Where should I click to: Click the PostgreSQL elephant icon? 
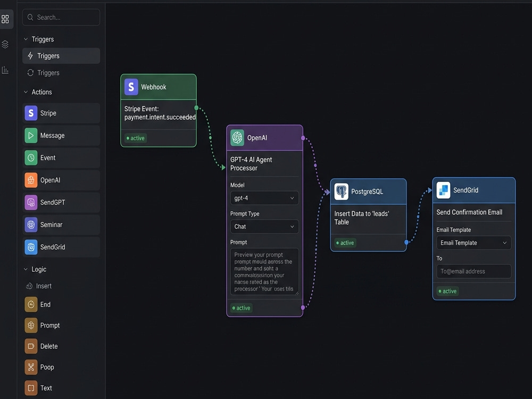342,192
